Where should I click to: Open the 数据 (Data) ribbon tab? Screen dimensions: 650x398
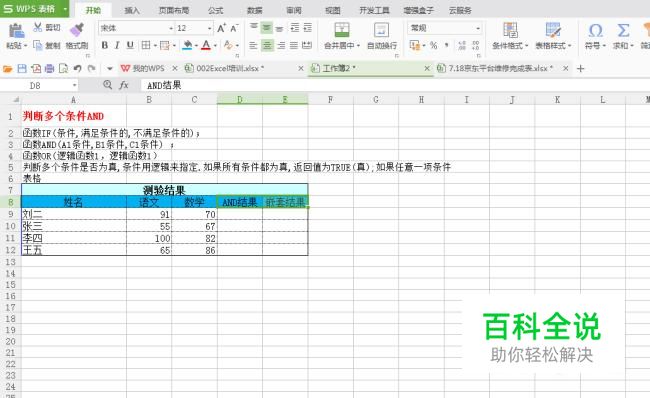point(255,10)
